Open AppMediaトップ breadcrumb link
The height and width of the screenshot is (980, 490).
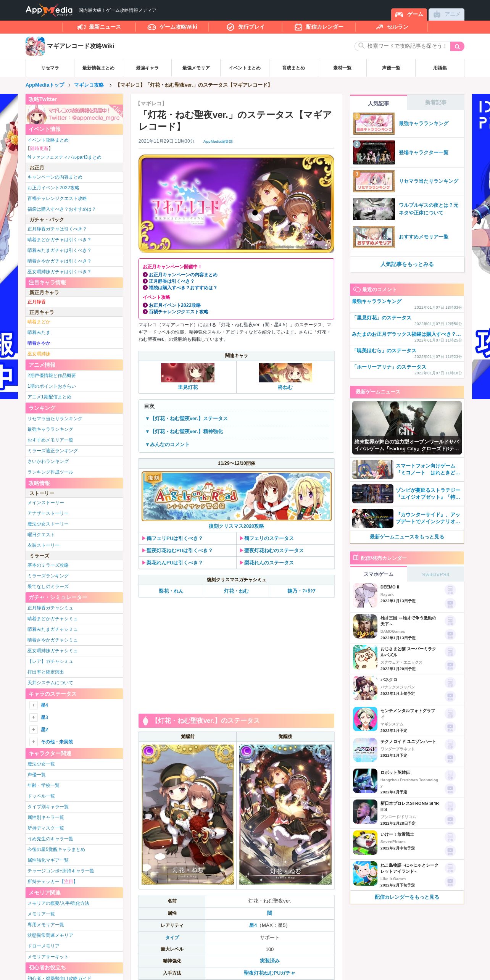45,85
